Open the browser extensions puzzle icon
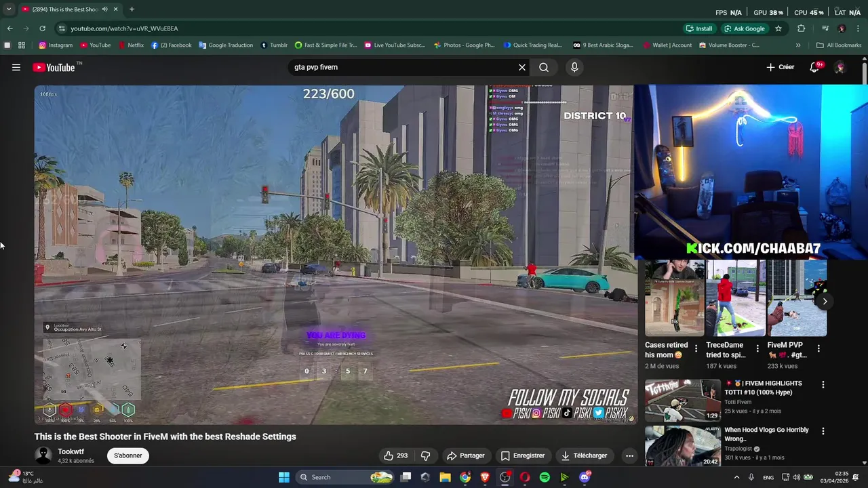 pos(802,28)
